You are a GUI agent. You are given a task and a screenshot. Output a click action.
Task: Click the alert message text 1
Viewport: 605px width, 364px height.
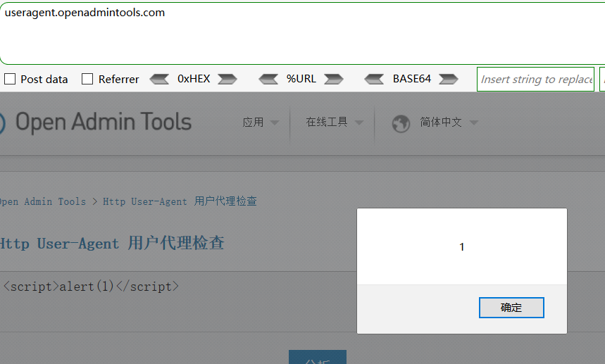pos(462,247)
